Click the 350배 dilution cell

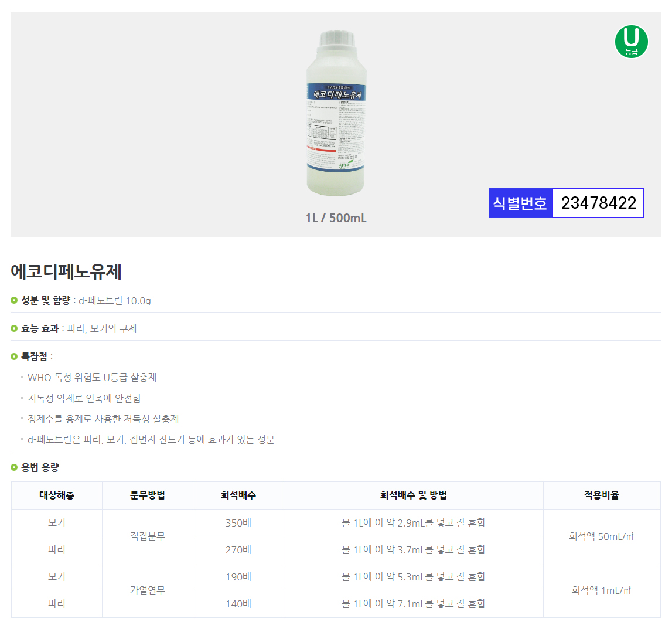[238, 523]
